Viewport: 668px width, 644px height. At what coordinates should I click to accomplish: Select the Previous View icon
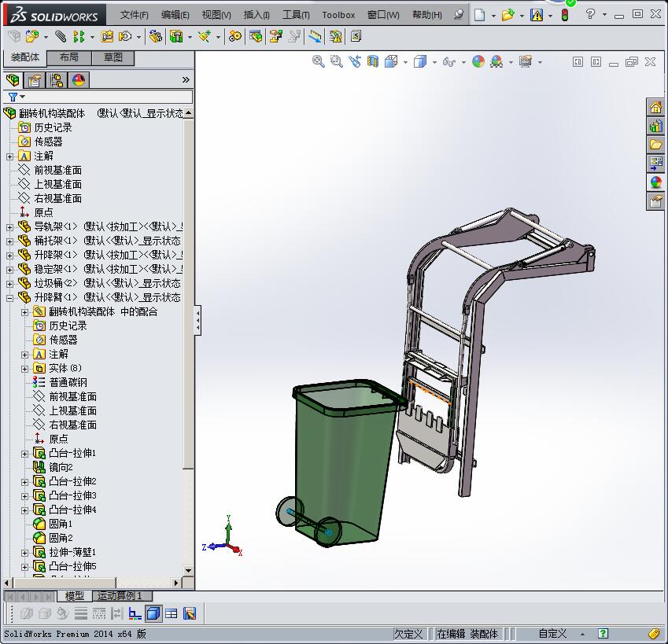pyautogui.click(x=354, y=61)
